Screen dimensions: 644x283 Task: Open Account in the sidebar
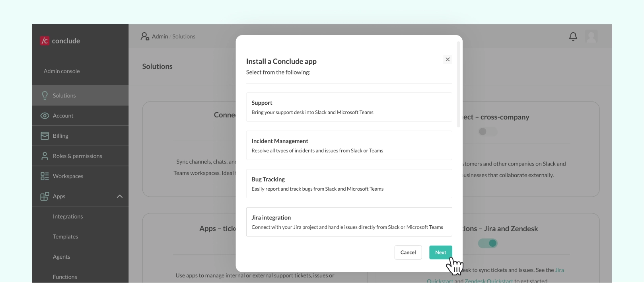[80, 116]
